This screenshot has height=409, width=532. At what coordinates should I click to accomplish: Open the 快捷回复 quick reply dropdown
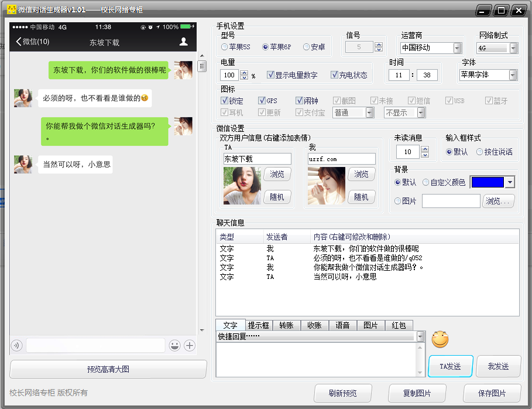420,336
